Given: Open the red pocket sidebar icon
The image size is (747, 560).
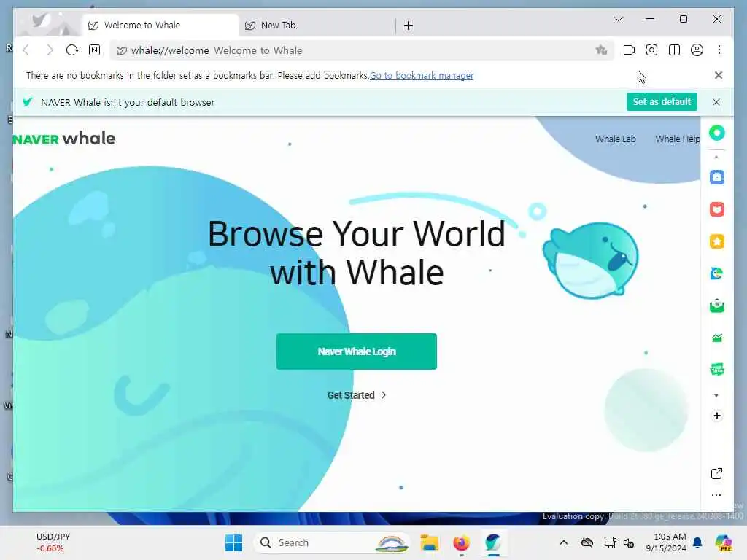Looking at the screenshot, I should (x=717, y=209).
